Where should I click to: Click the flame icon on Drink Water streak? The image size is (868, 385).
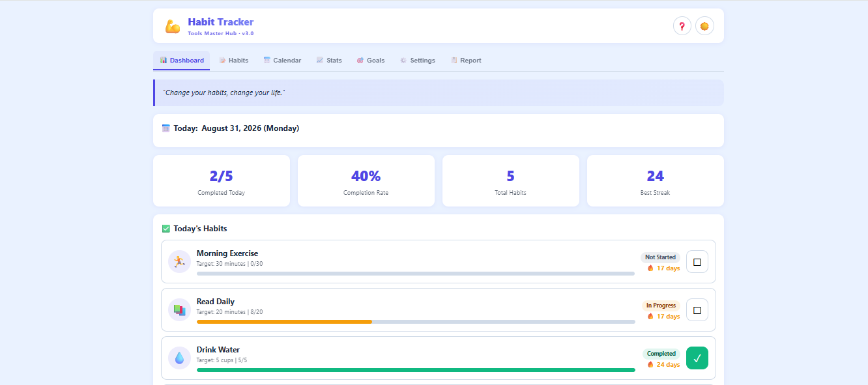650,365
